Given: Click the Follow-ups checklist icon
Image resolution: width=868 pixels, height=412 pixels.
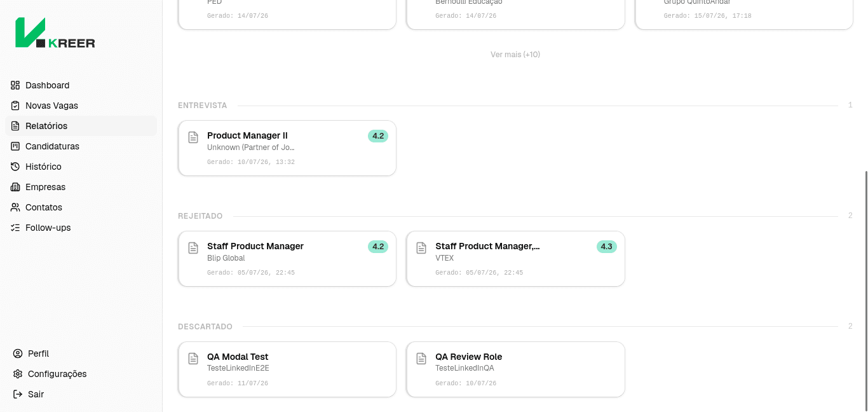Looking at the screenshot, I should [15, 228].
